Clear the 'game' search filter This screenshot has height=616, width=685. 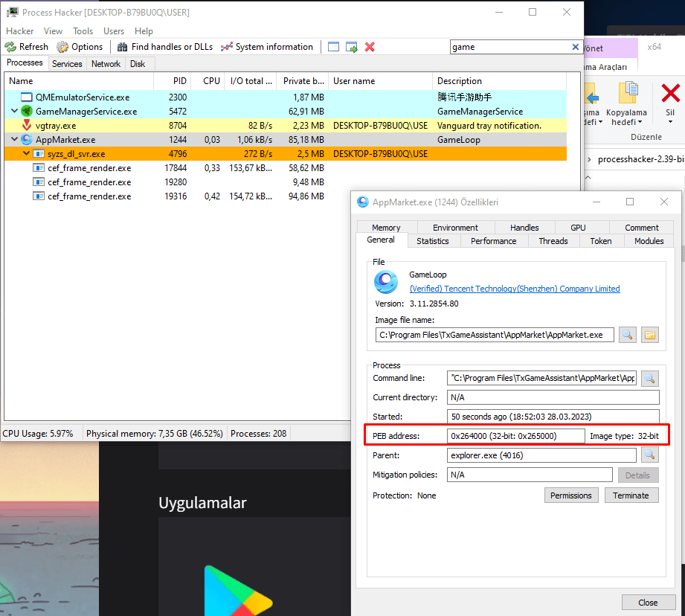click(576, 47)
